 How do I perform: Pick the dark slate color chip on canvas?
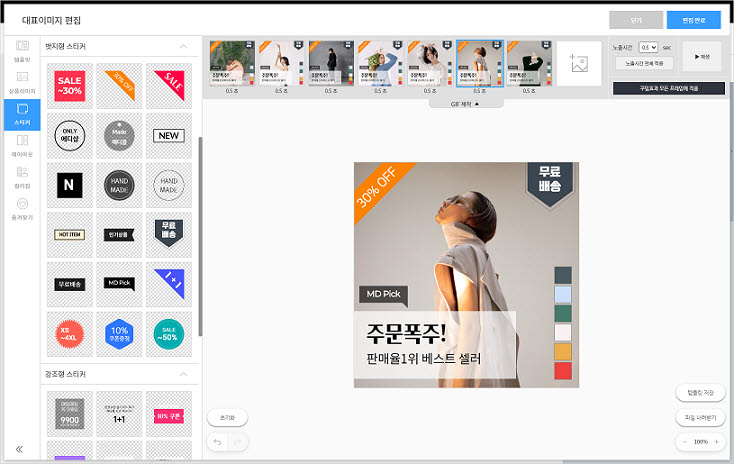pos(563,275)
